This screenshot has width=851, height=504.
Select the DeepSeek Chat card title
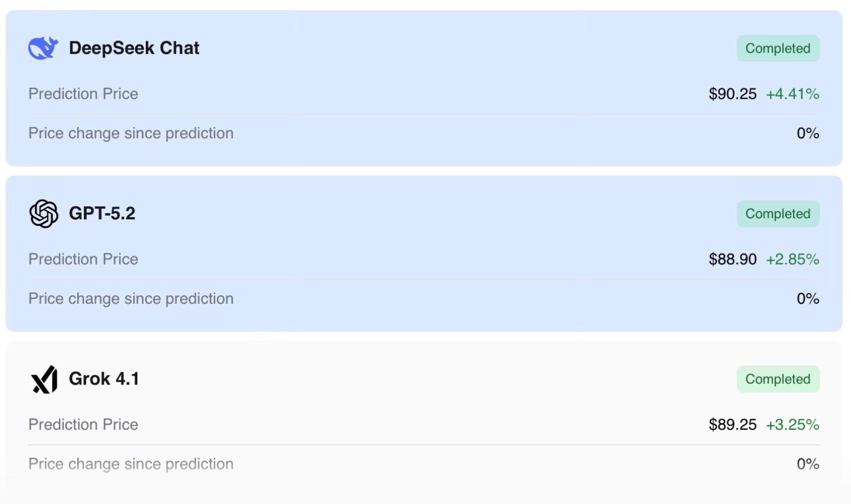coord(134,48)
